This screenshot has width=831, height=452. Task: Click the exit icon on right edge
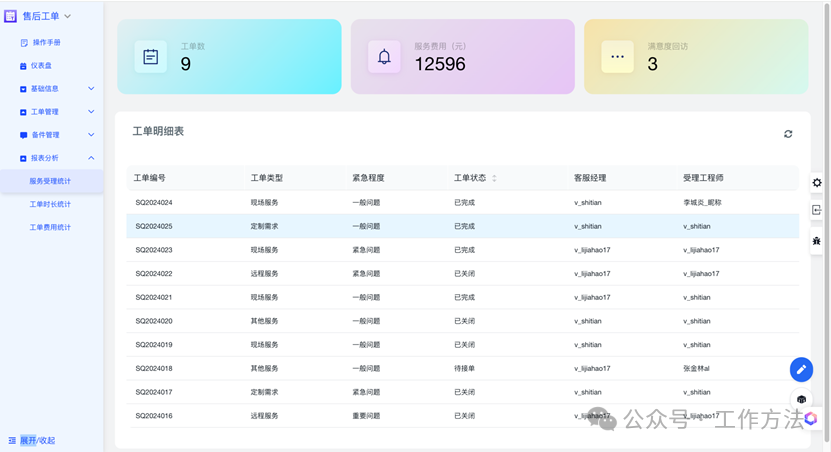[817, 210]
